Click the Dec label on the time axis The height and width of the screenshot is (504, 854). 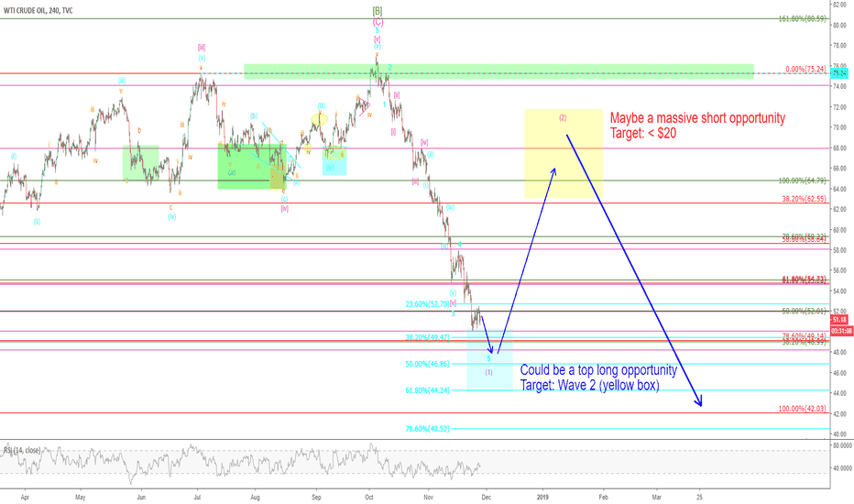click(487, 497)
